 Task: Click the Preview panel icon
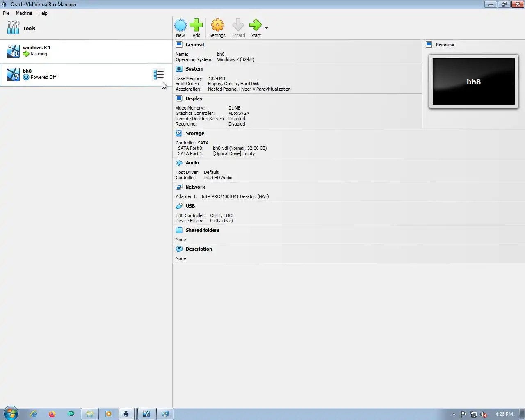click(x=429, y=45)
